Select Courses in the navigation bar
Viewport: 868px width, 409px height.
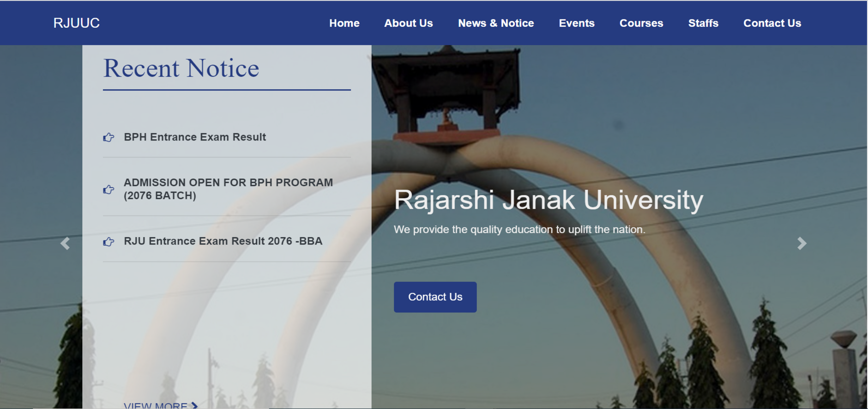coord(641,23)
